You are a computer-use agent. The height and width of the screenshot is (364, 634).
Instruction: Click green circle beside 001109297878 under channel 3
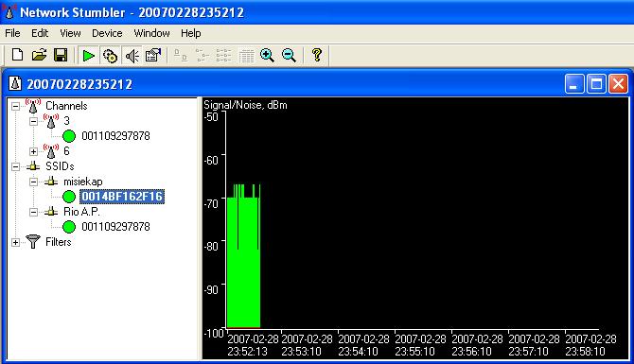tap(69, 136)
